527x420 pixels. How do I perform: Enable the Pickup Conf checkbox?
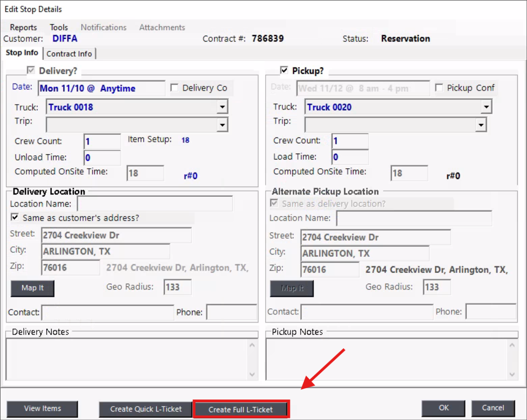pyautogui.click(x=439, y=88)
